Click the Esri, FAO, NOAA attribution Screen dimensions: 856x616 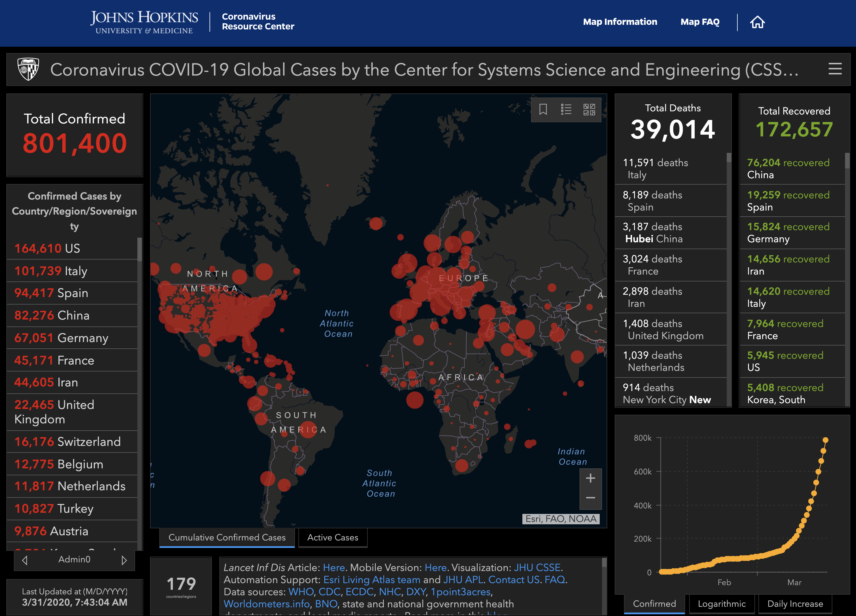click(x=561, y=519)
